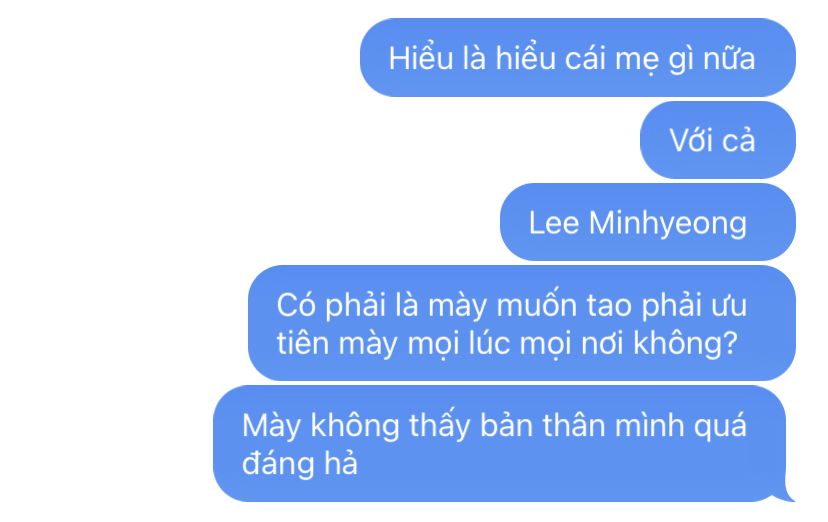The image size is (828, 522).
Task: Select the "Với cả" message bubble
Action: (718, 140)
